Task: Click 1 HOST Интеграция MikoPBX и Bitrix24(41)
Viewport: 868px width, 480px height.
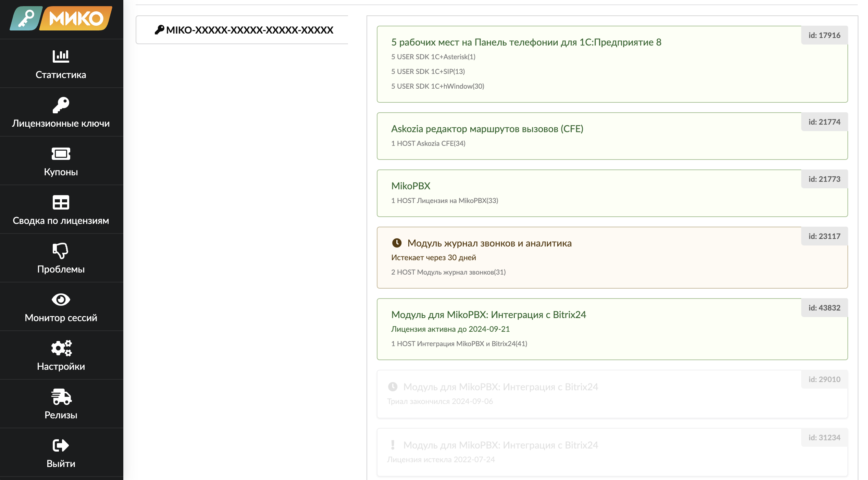Action: click(459, 344)
